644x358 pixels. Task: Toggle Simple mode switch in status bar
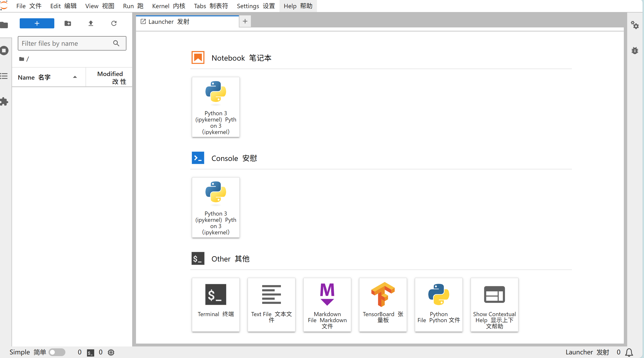click(57, 352)
